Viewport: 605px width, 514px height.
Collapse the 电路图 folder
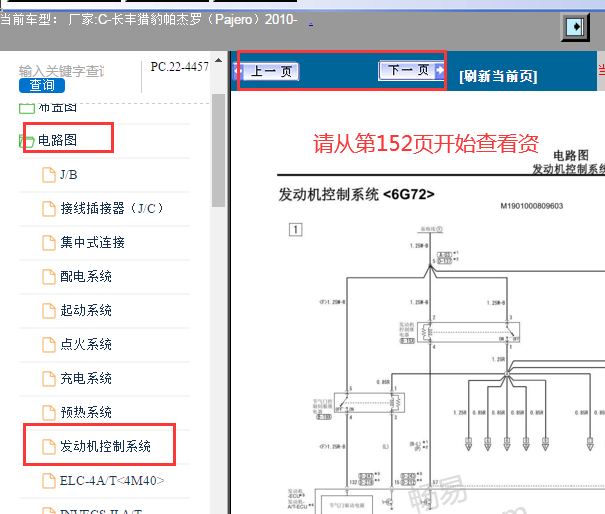(x=57, y=140)
